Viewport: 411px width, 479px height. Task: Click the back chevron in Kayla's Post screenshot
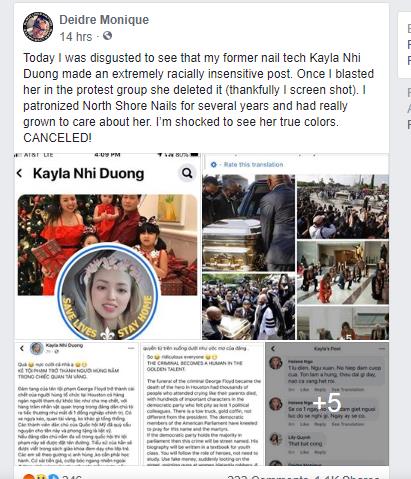pos(273,349)
